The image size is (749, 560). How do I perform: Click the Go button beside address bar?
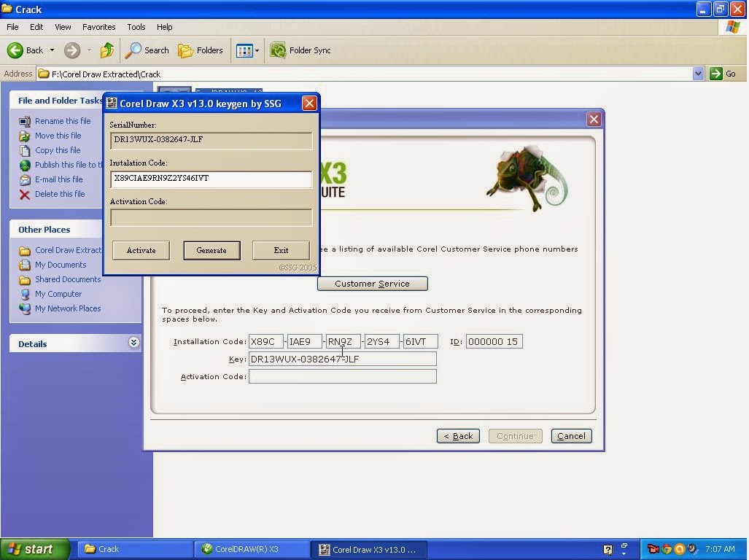tap(723, 74)
